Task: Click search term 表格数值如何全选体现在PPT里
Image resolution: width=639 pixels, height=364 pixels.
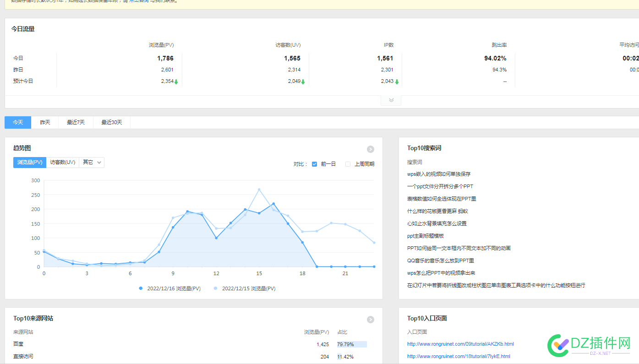Action: [x=442, y=199]
